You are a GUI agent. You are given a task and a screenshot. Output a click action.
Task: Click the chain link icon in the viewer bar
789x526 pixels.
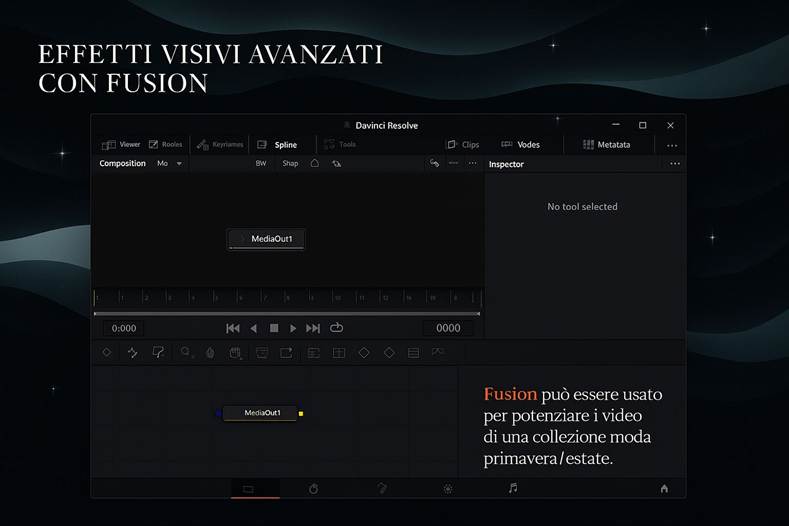click(x=434, y=163)
